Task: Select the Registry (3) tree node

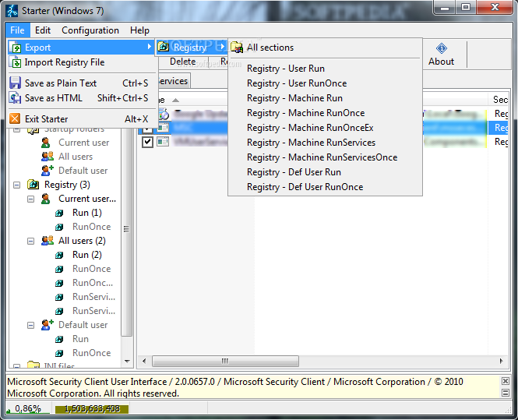Action: [x=67, y=185]
